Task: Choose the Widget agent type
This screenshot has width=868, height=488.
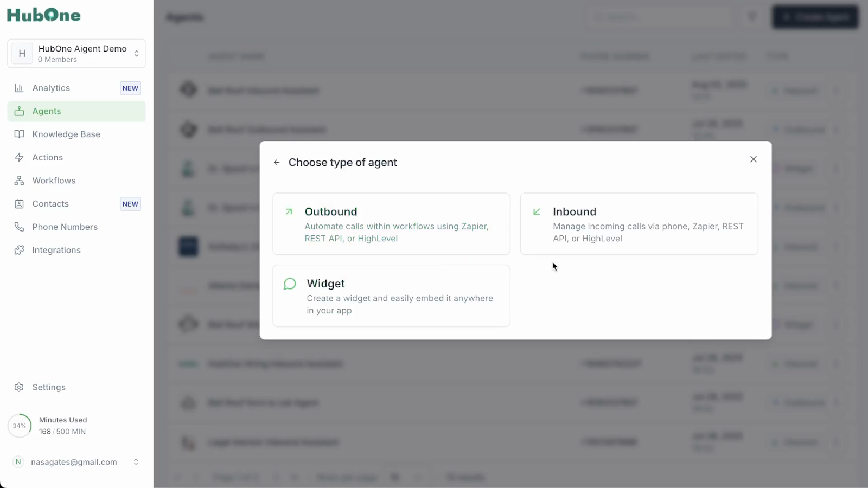Action: pos(391,296)
